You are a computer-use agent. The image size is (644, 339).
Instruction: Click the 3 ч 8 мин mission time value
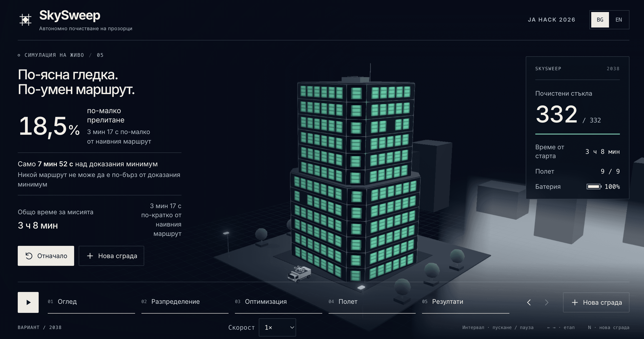[38, 225]
